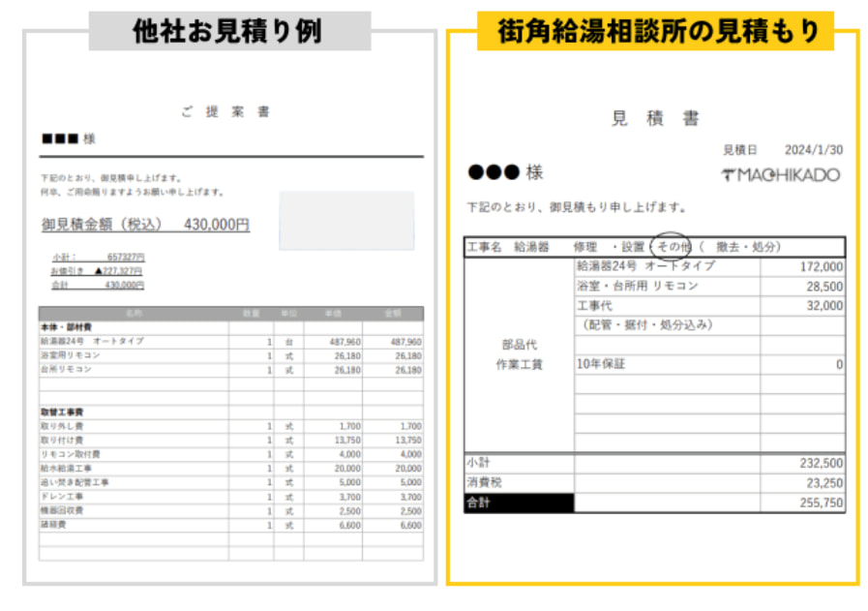Click the three black squares before 様
868x611 pixels.
pos(58,139)
